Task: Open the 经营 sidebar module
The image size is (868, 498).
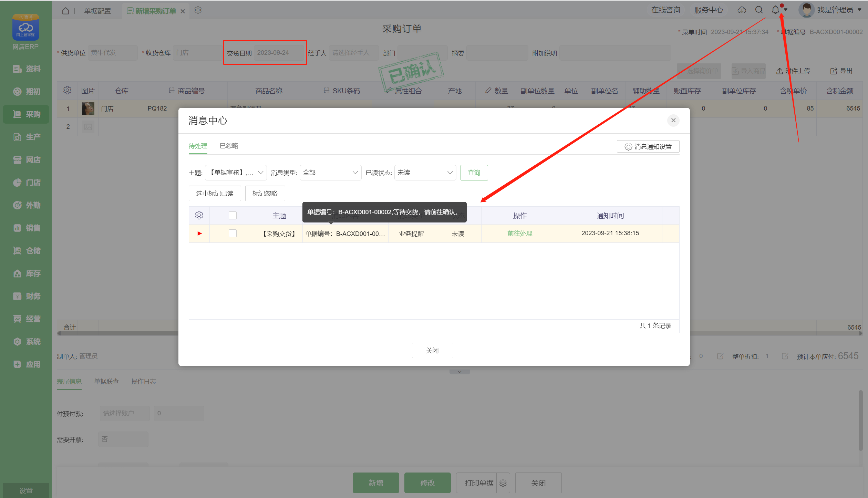Action: point(27,319)
